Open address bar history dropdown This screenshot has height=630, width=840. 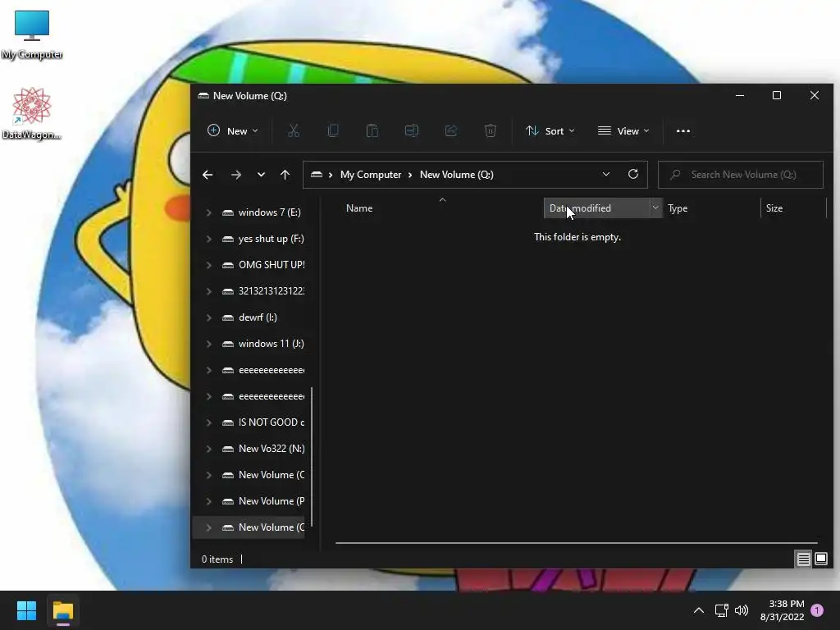pos(606,175)
